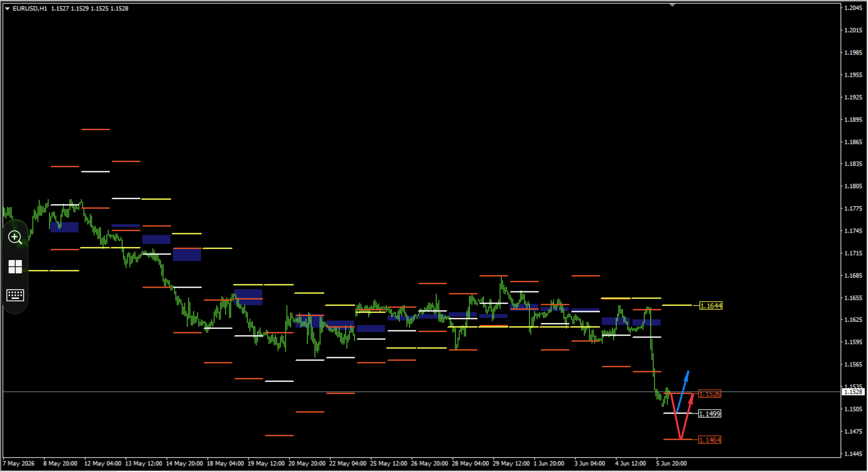Click the '29 May 12:00' time label
Image resolution: width=868 pixels, height=472 pixels.
tap(511, 463)
